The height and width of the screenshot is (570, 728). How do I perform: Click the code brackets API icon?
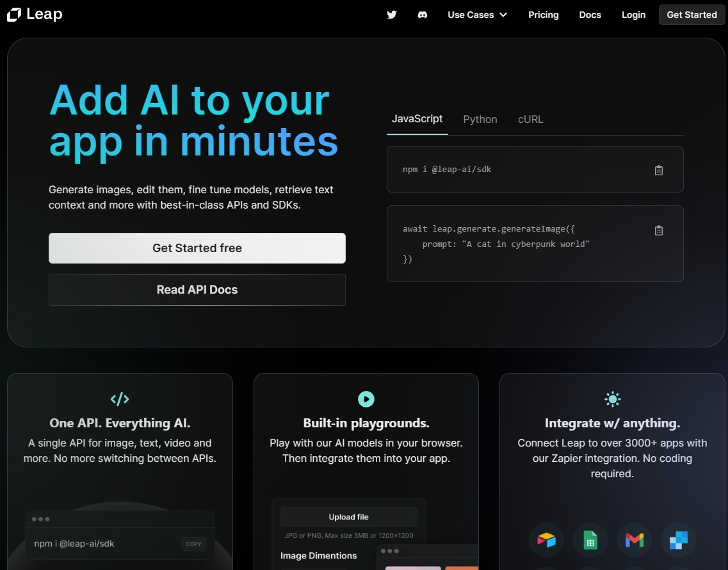point(120,399)
